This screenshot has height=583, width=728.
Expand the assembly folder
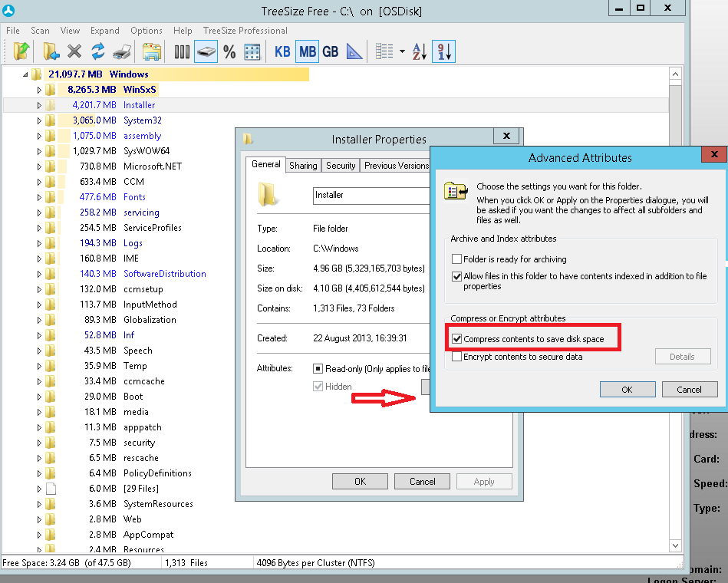39,136
